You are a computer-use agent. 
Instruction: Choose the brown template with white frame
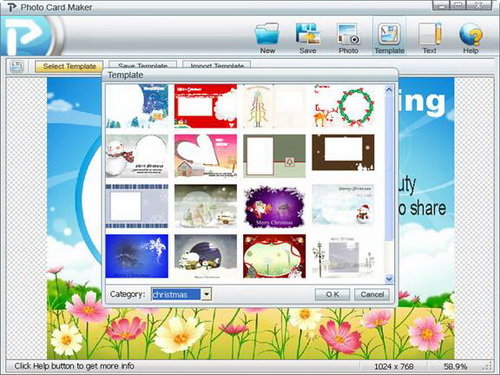click(x=343, y=153)
